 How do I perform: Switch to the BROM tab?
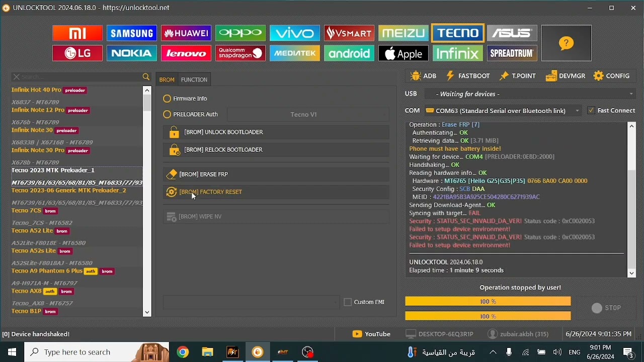click(167, 80)
